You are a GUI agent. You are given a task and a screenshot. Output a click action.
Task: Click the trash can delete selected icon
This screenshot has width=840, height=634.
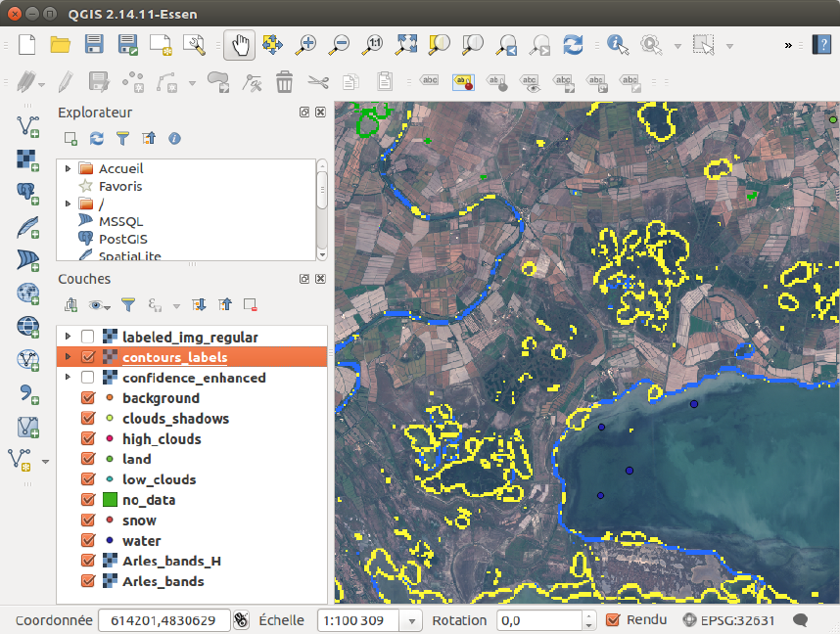pos(284,81)
